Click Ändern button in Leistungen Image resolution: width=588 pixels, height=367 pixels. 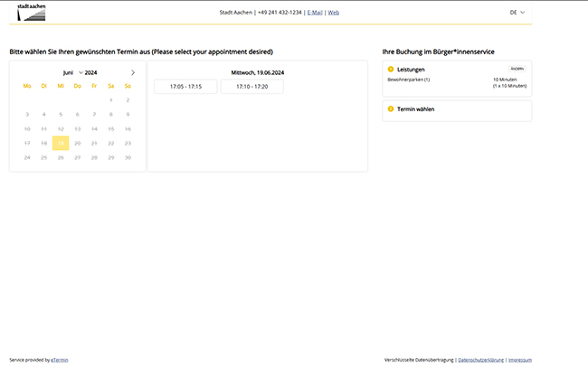516,69
